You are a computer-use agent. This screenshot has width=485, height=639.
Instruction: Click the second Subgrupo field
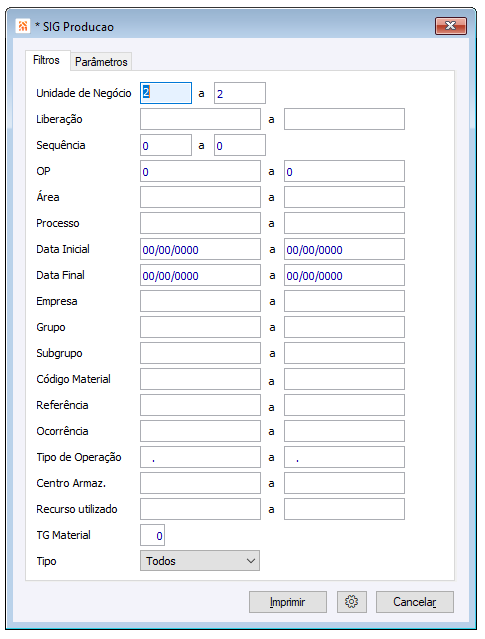344,353
